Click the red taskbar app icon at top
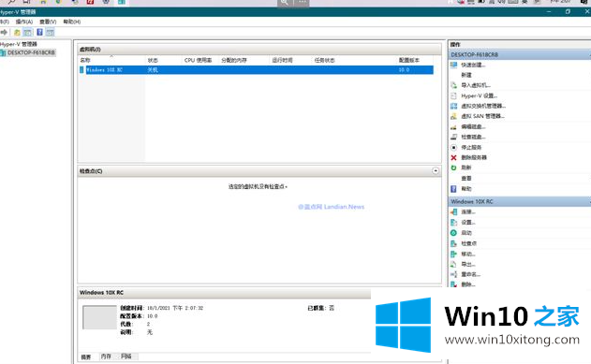This screenshot has width=591, height=364. [90, 2]
